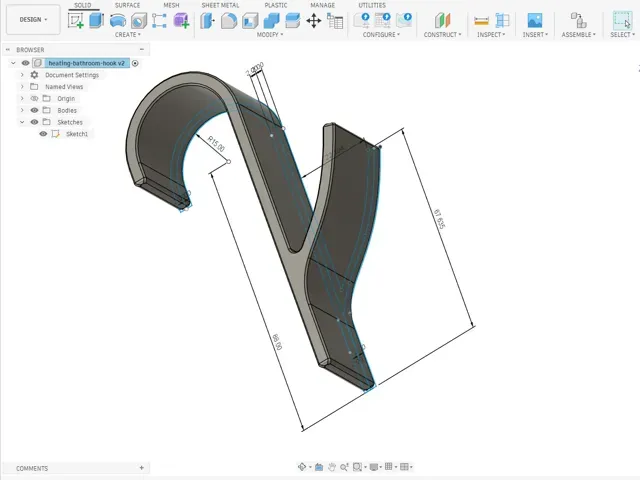Collapse the Sketches folder
Screen dimensions: 640x480
pos(22,122)
